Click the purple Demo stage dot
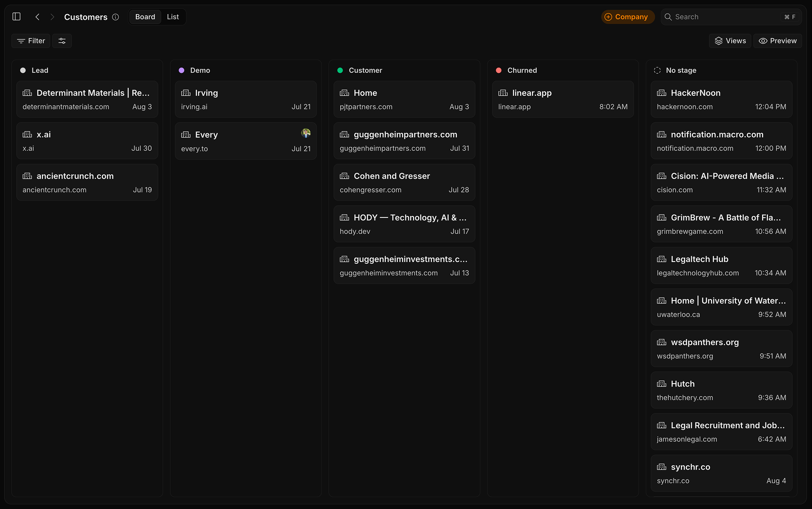 (181, 70)
